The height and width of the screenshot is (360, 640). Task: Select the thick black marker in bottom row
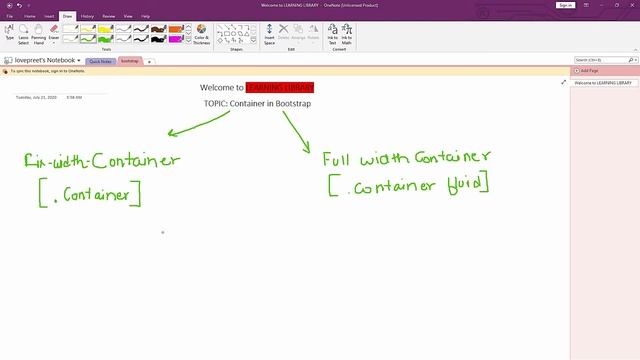point(158,39)
